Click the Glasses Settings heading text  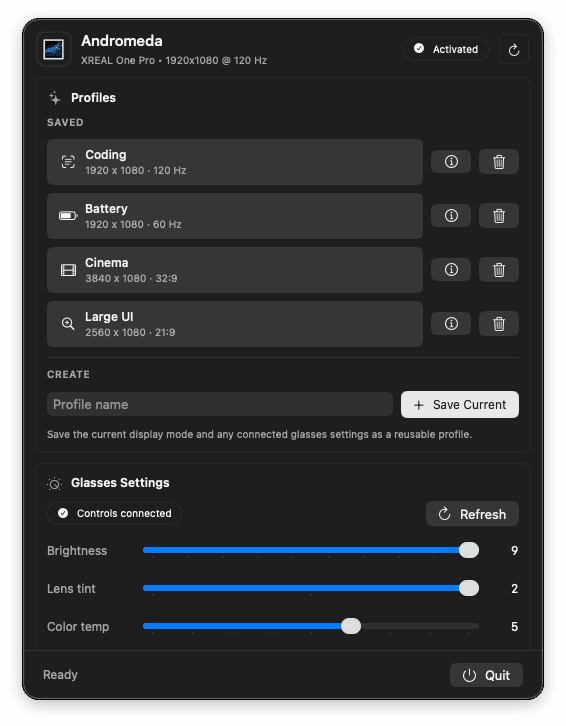[x=120, y=482]
